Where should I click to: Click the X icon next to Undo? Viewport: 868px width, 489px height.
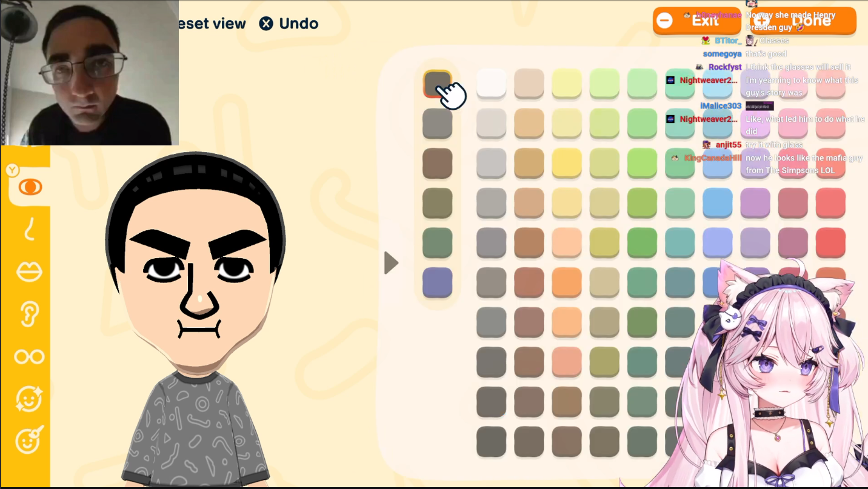tap(266, 24)
